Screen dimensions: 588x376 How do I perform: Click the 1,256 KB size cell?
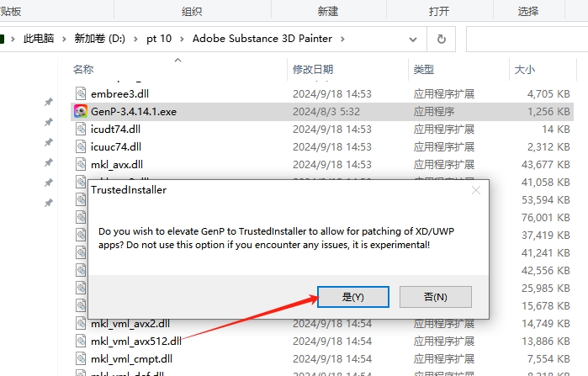pos(548,111)
